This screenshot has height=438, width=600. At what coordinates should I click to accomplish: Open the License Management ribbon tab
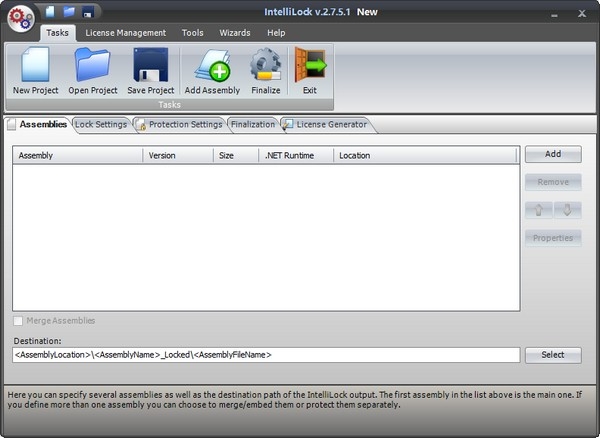[x=125, y=33]
